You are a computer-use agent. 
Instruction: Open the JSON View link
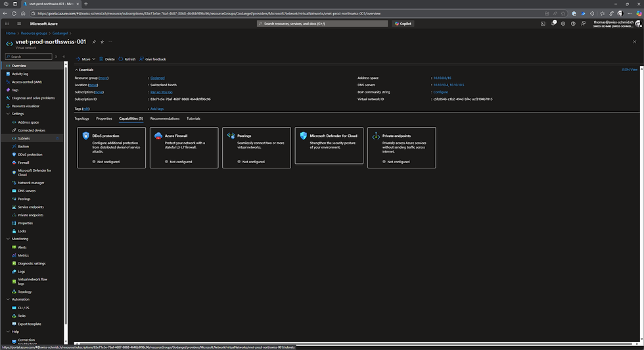point(630,70)
